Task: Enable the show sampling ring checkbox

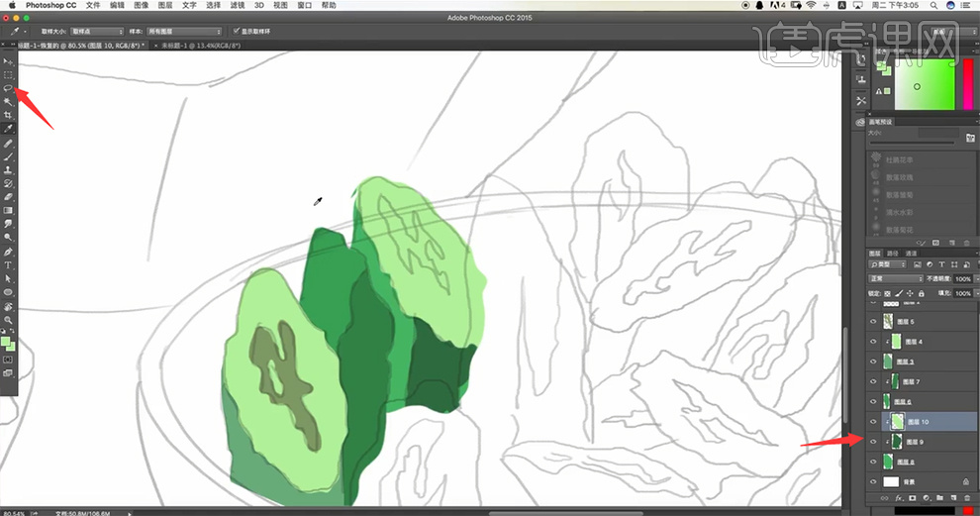Action: point(237,31)
